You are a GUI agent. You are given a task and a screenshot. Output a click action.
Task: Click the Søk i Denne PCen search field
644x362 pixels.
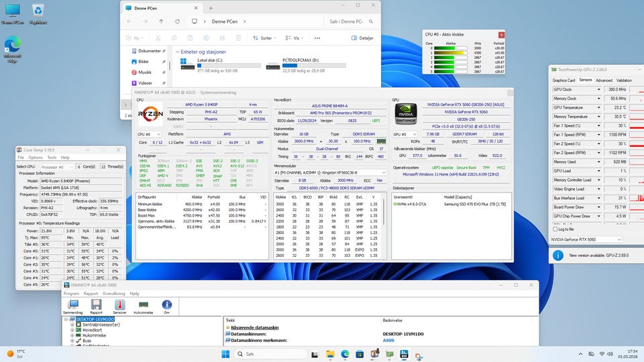pos(351,21)
